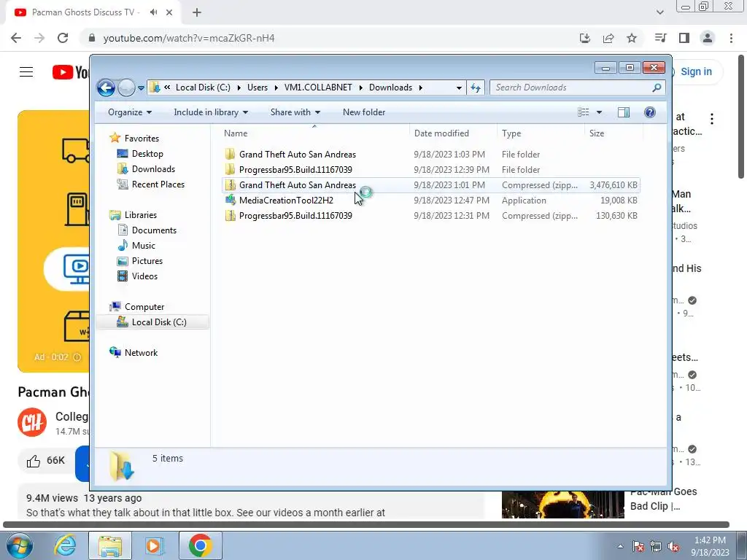Sort by the Type column header
The width and height of the screenshot is (747, 560).
tap(541, 133)
